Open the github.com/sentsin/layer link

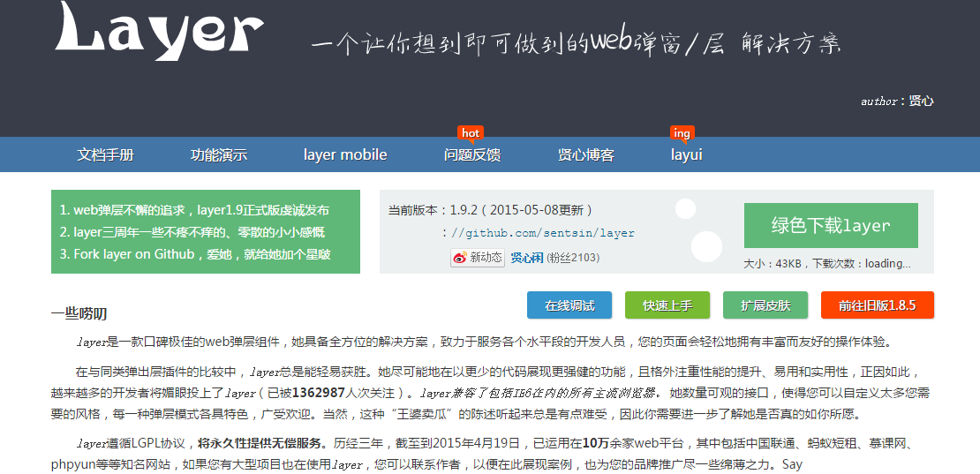(x=543, y=234)
